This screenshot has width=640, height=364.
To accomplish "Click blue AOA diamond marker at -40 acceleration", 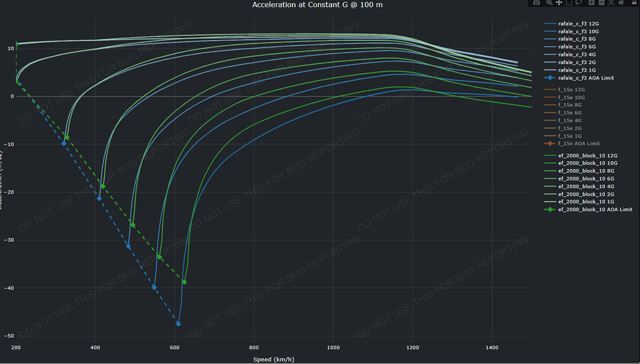I will 154,288.
